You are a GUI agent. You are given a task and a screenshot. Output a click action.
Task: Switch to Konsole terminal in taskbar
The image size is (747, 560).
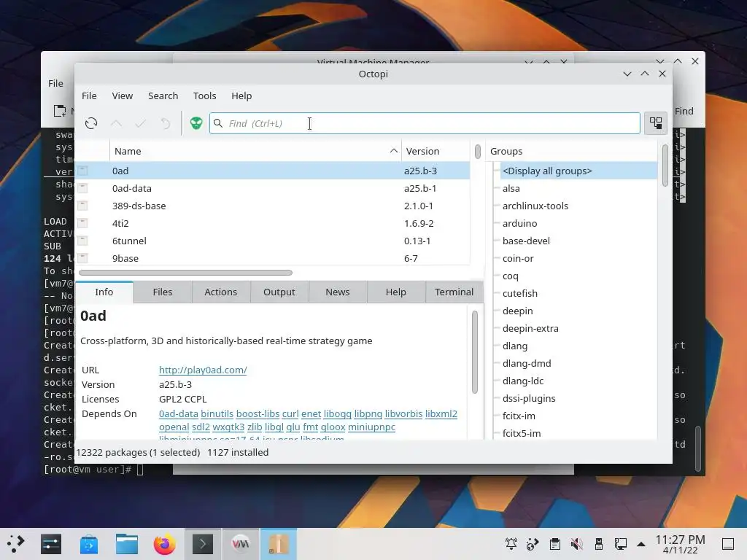click(203, 544)
